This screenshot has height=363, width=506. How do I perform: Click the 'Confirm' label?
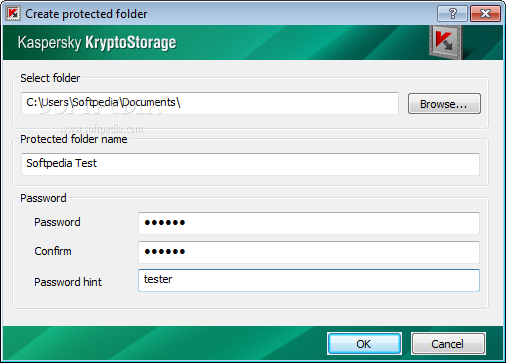pos(53,251)
